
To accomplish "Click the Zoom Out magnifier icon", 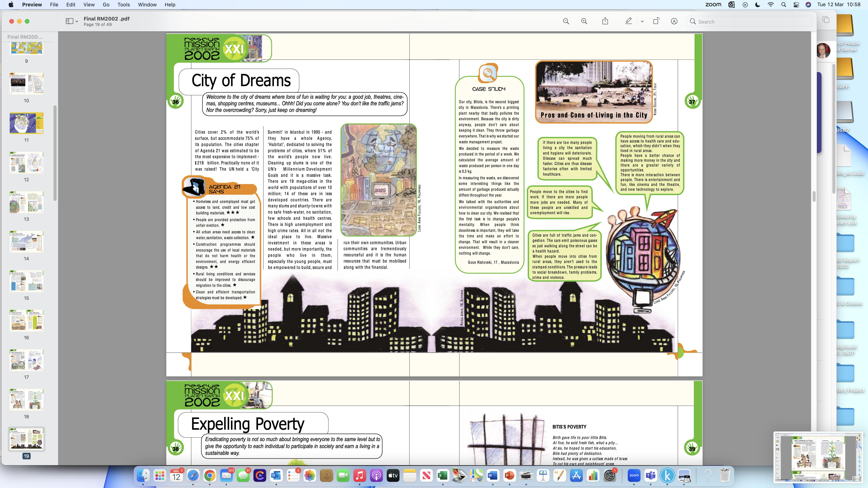I will point(566,21).
